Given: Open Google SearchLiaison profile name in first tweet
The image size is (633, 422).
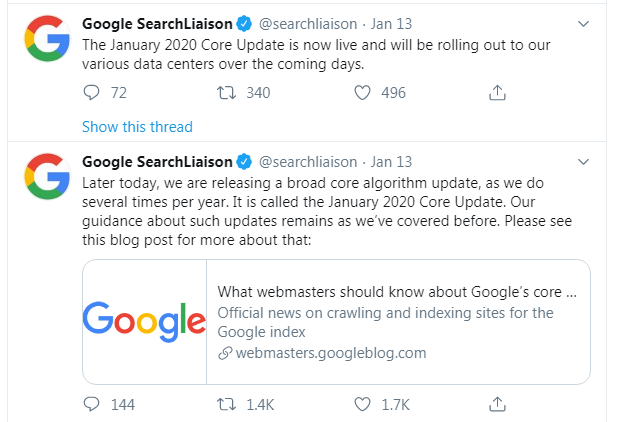Looking at the screenshot, I should [x=156, y=22].
